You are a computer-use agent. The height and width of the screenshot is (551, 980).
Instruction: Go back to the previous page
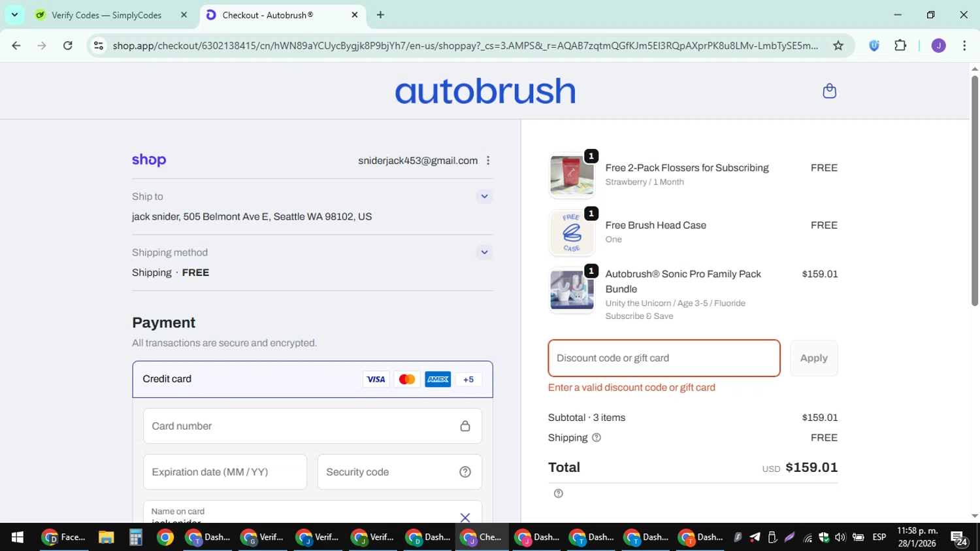[x=16, y=45]
